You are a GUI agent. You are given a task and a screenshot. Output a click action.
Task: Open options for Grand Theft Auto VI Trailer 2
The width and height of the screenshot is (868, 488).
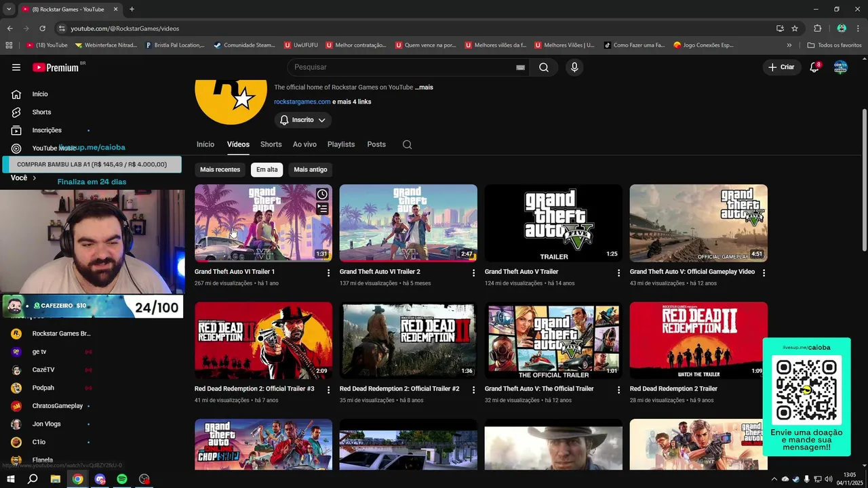[x=473, y=272]
